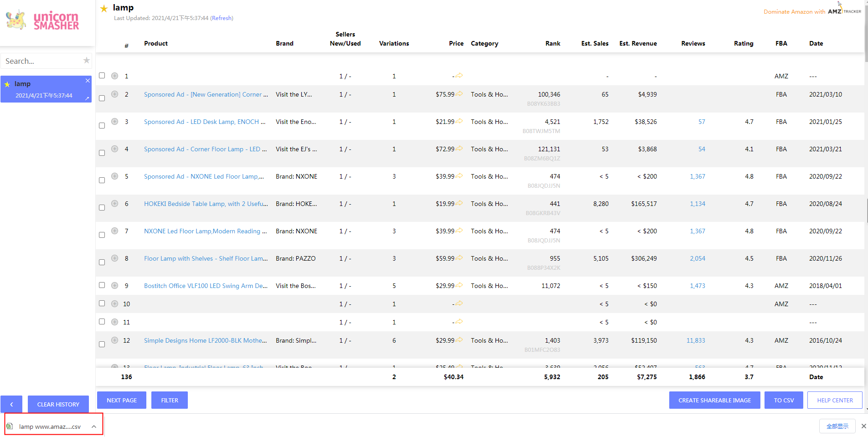Select checkbox for row 1
The height and width of the screenshot is (437, 868).
102,76
